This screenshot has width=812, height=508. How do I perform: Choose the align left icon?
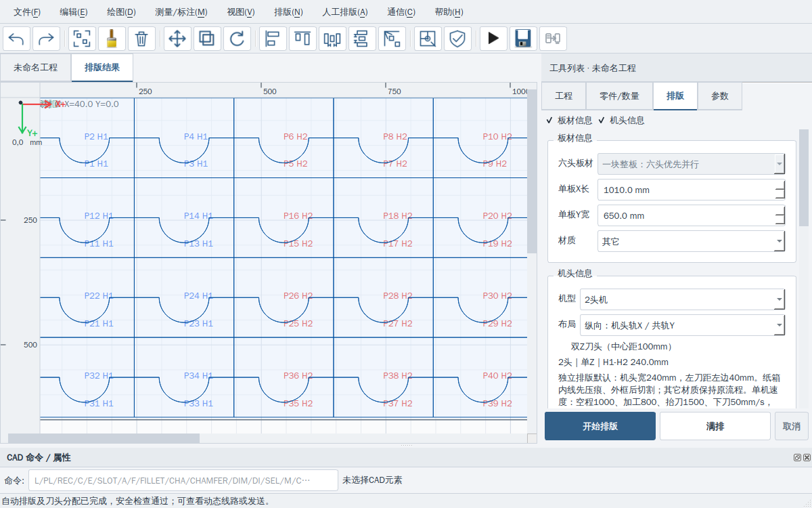pos(273,39)
